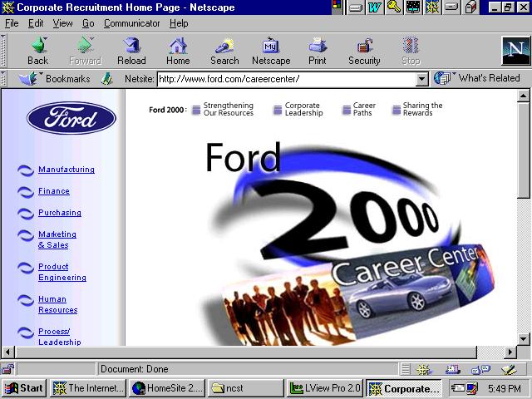Click the Ford oval logo

tap(71, 118)
